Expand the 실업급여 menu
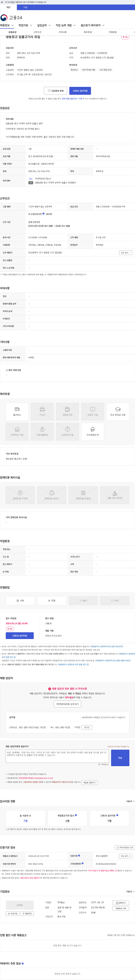Viewport: 135px width, 980px height. pyautogui.click(x=44, y=25)
